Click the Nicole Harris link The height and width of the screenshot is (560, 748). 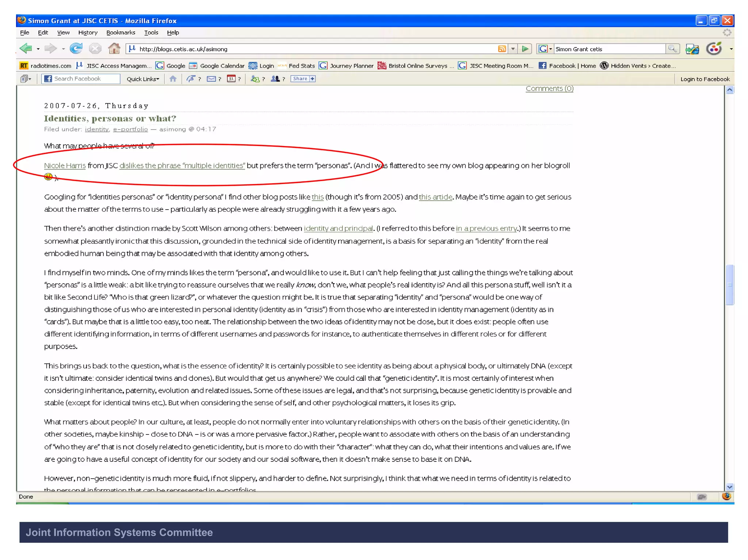click(65, 166)
